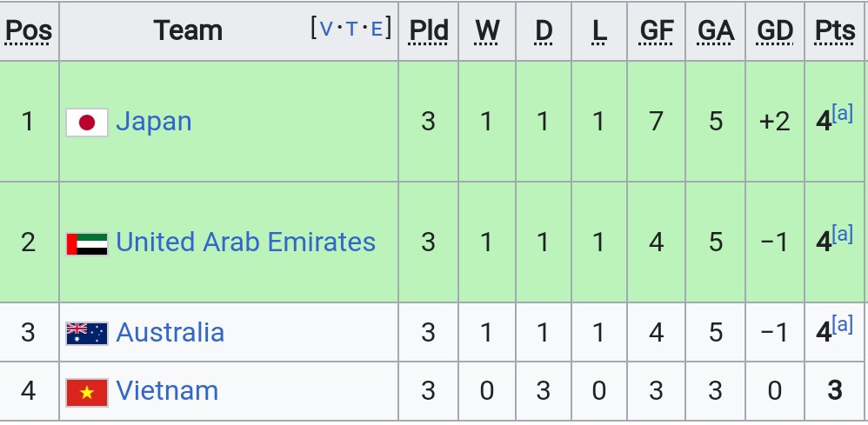The image size is (868, 425).
Task: Click the Japan flag icon
Action: coord(87,123)
